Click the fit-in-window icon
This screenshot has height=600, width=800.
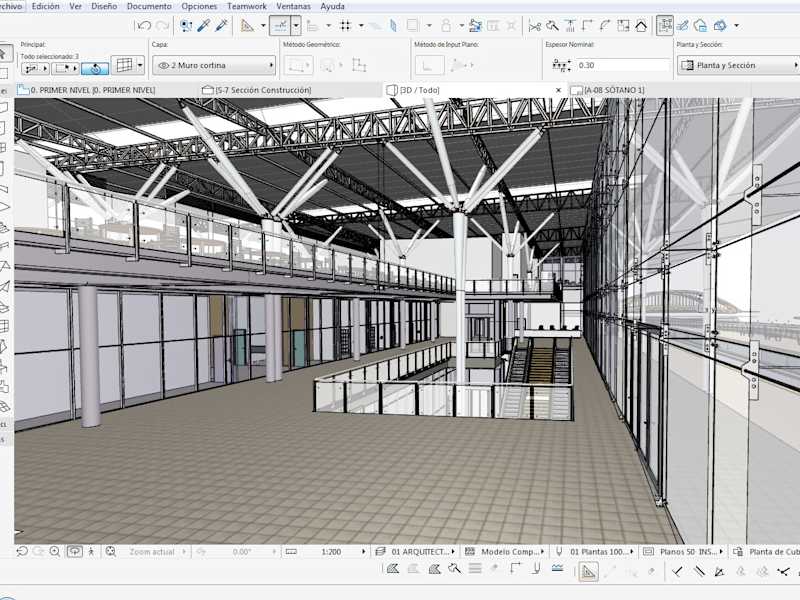110,552
